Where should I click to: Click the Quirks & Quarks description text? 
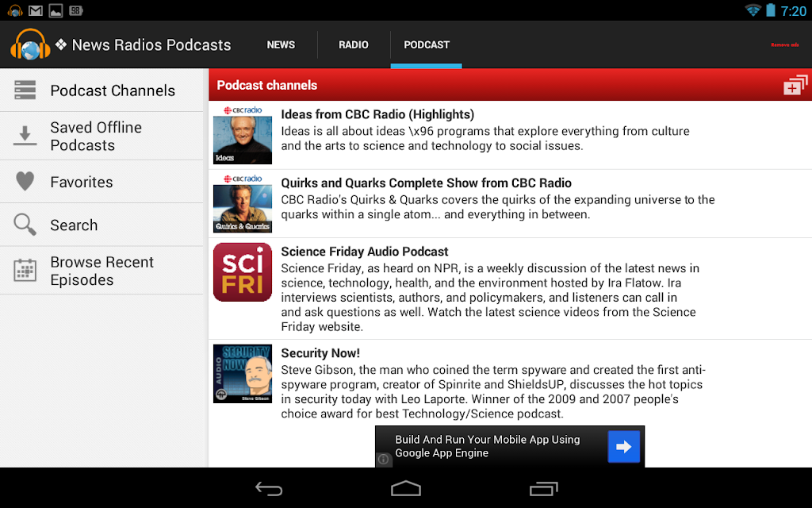[498, 207]
